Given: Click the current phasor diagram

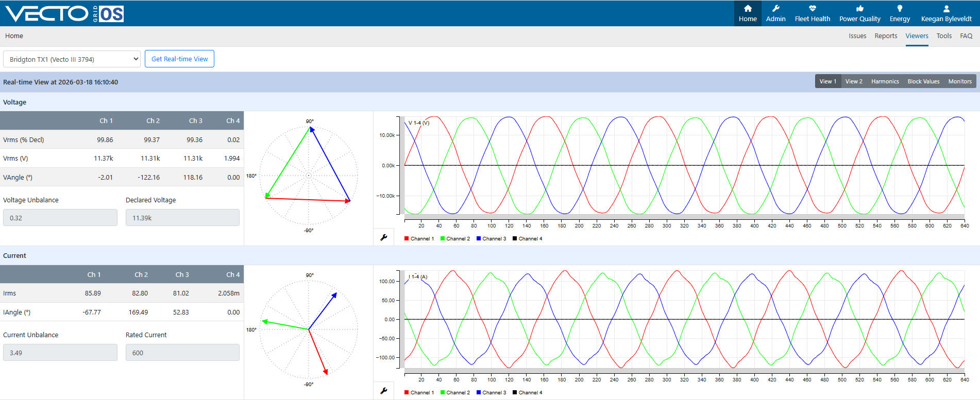Looking at the screenshot, I should click(x=309, y=329).
